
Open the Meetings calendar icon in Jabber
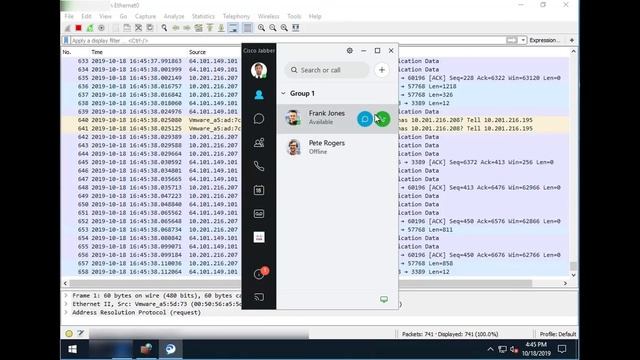[x=259, y=190]
